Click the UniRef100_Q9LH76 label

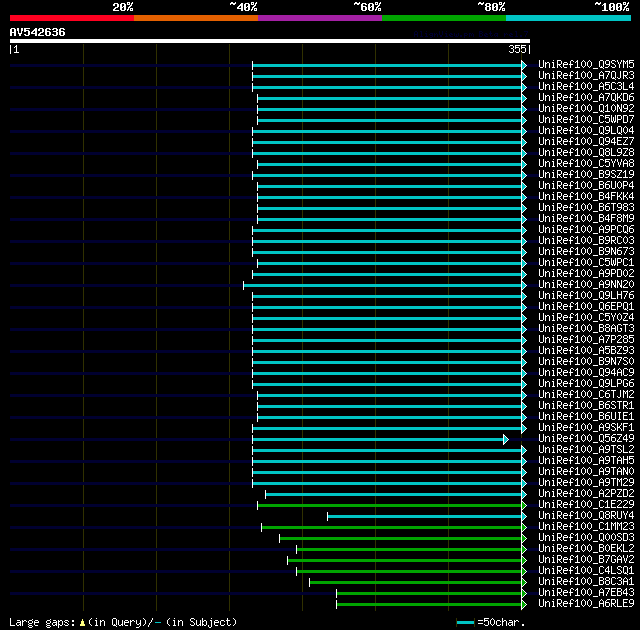pyautogui.click(x=586, y=296)
